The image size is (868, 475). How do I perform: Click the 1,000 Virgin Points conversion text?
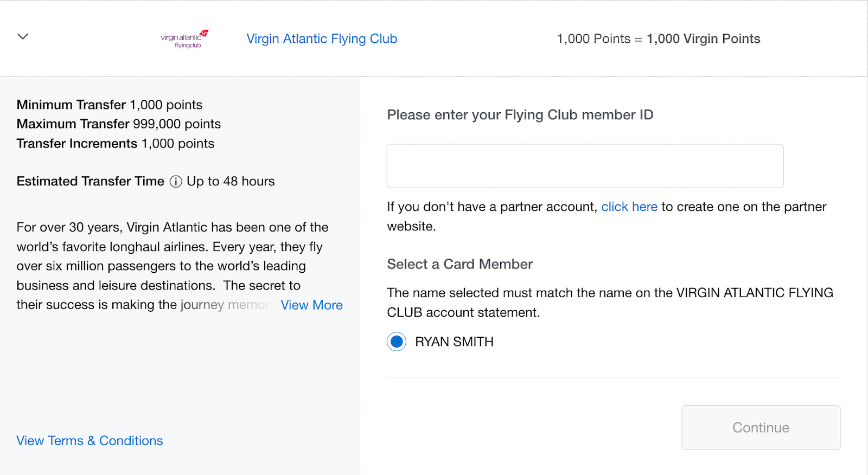pos(703,39)
